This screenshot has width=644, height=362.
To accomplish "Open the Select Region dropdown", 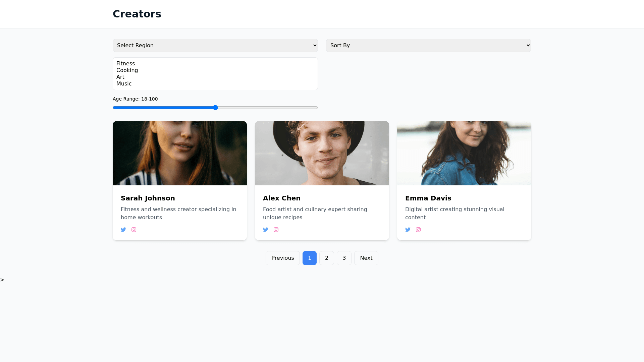I will pos(215,45).
